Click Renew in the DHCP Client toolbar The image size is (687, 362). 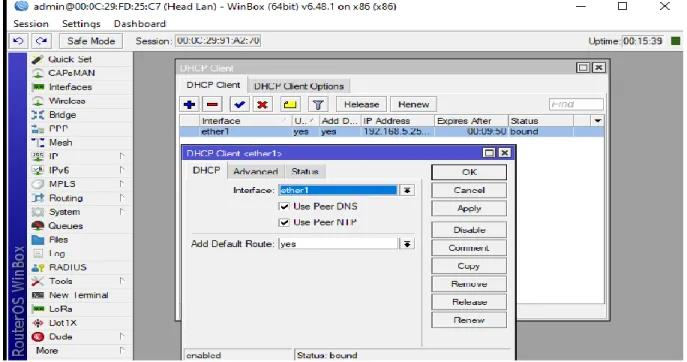pyautogui.click(x=413, y=105)
